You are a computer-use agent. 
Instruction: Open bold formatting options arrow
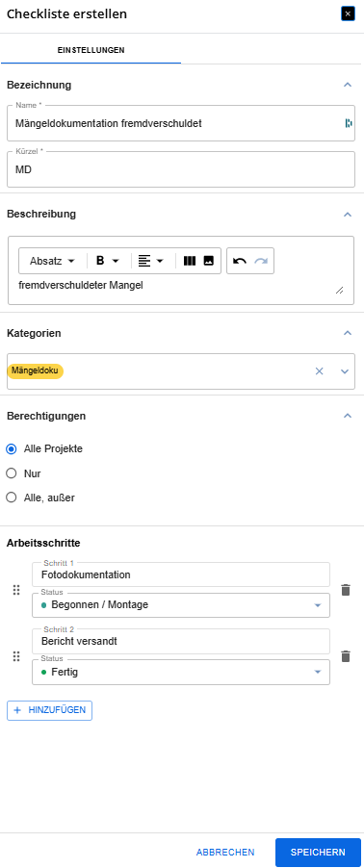(x=116, y=262)
